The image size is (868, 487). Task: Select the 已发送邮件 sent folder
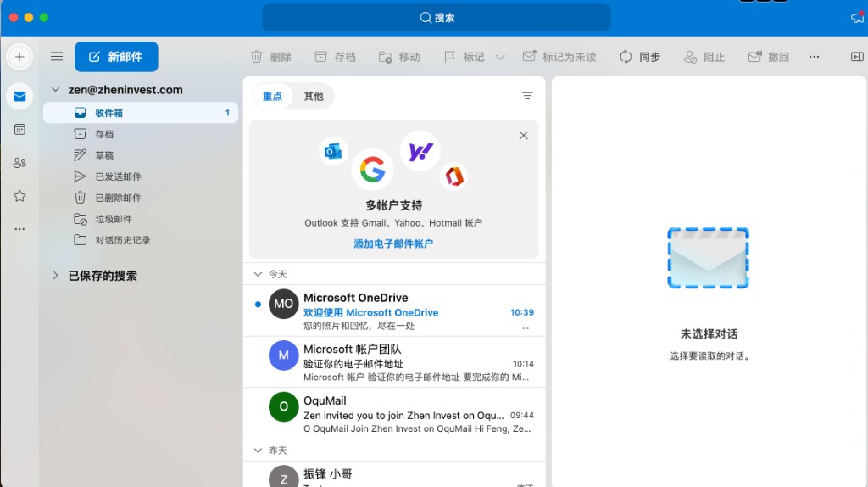pyautogui.click(x=141, y=176)
